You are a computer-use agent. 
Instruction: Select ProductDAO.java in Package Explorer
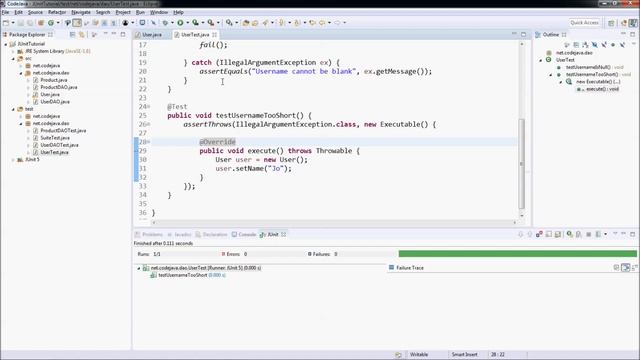pyautogui.click(x=58, y=87)
